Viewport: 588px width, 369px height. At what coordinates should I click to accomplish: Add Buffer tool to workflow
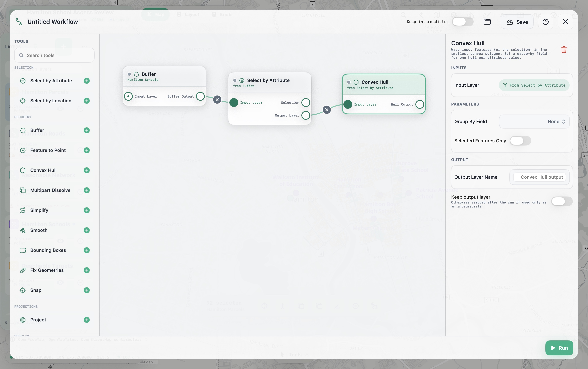click(x=87, y=130)
